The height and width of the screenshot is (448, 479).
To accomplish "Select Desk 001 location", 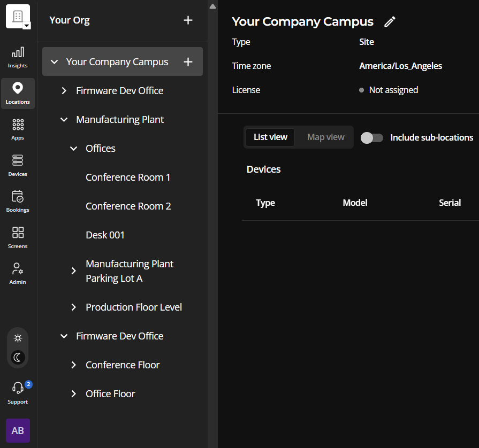I will tap(105, 235).
